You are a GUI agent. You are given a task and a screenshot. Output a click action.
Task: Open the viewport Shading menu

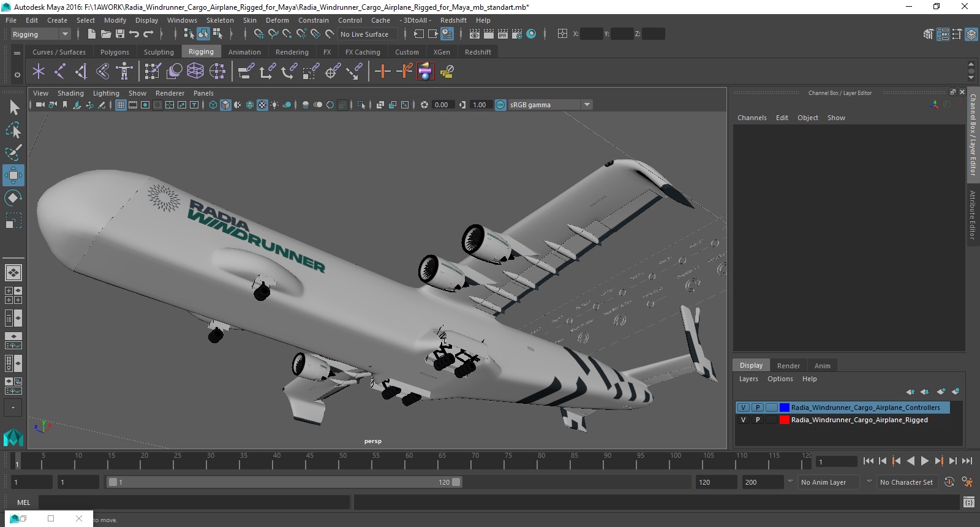70,93
